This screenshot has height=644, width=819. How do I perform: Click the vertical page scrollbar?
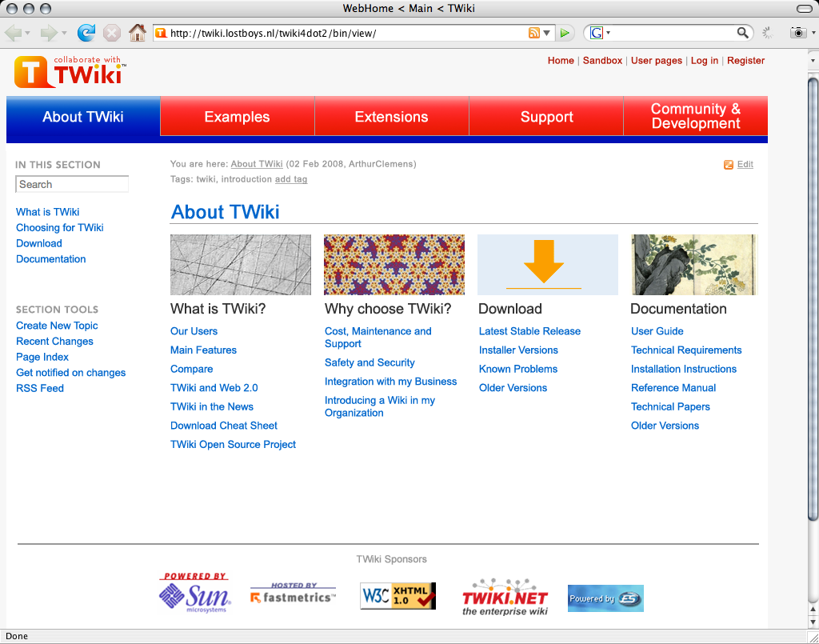tap(813, 296)
